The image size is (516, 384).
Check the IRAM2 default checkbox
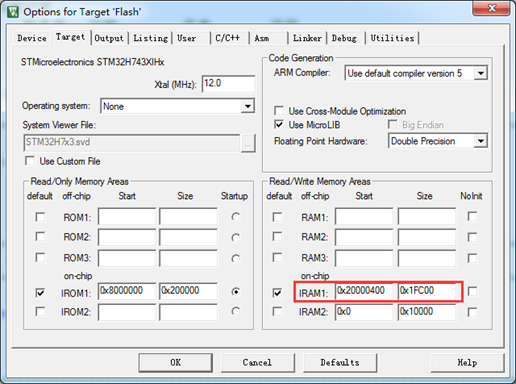[x=277, y=312]
